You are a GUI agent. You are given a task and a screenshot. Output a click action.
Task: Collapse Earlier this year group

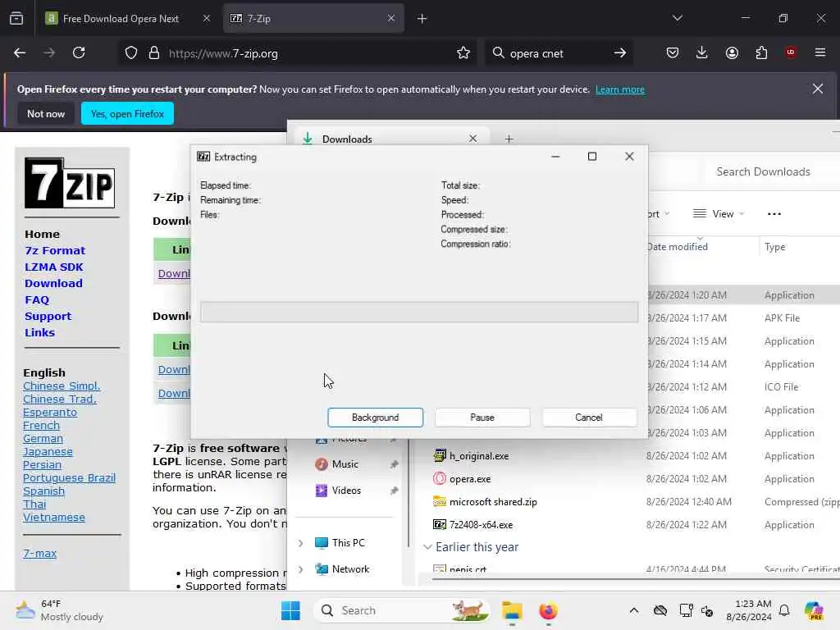tap(427, 547)
